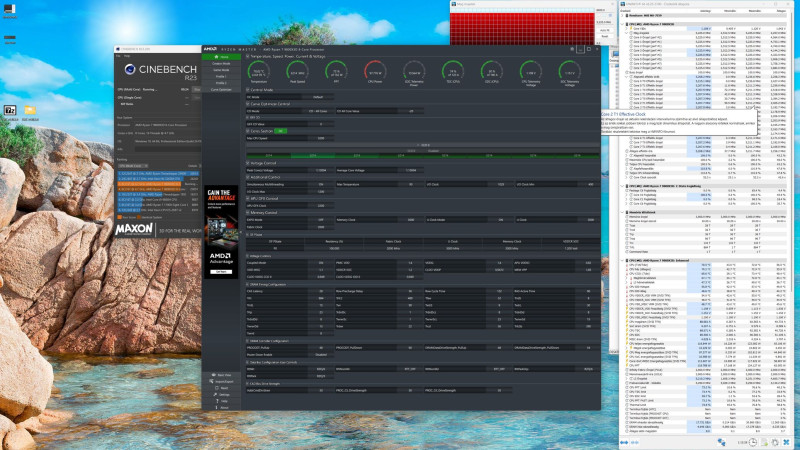
Task: Toggle the green Cores Section OC switch
Action: 281,131
